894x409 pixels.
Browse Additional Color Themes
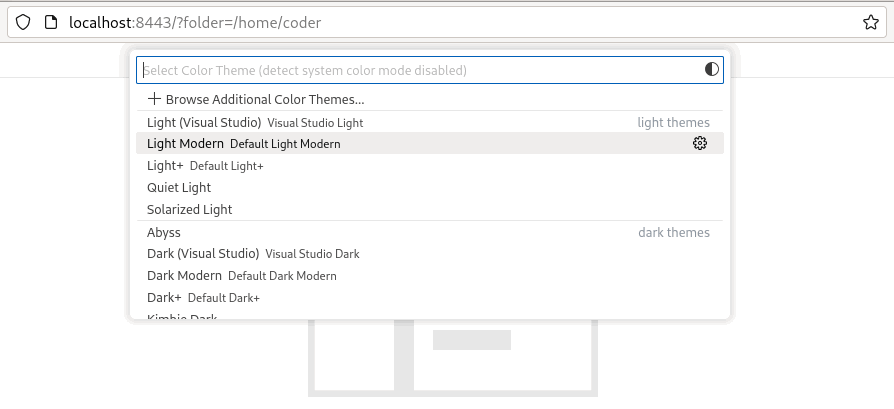coord(265,100)
